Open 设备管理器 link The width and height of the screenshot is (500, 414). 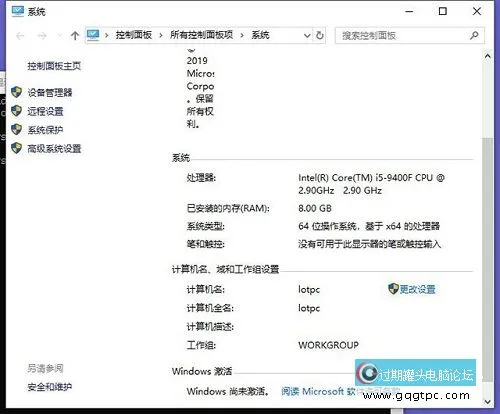[50, 92]
